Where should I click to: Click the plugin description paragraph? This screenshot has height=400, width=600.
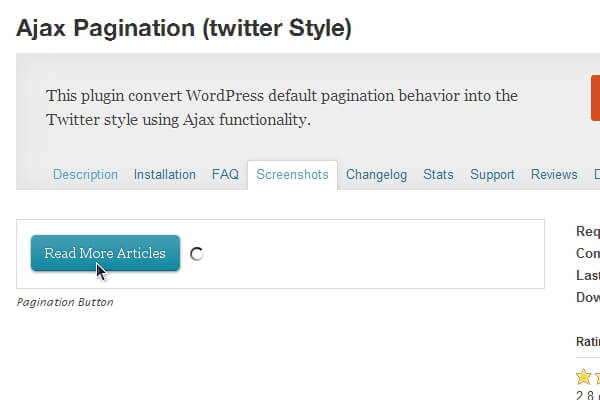(x=282, y=108)
